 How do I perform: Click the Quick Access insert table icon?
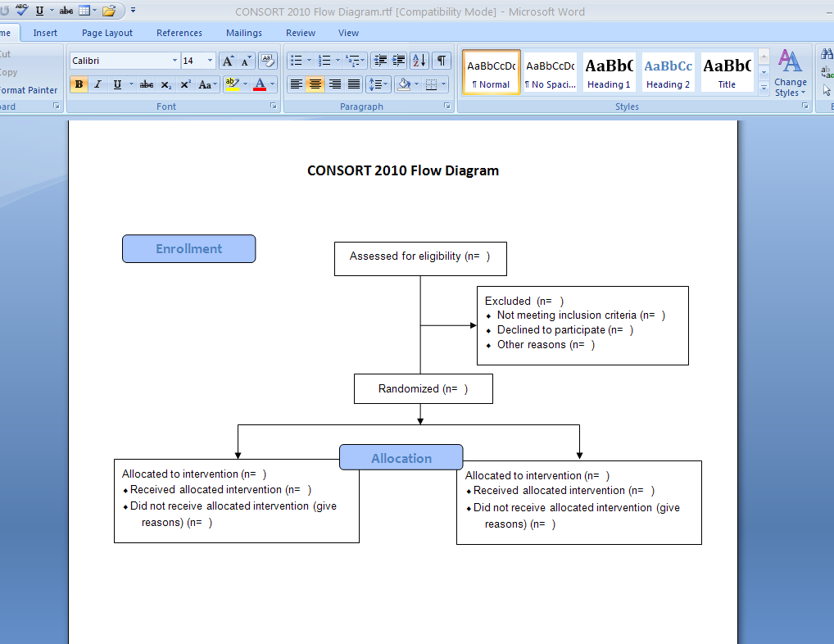click(x=84, y=10)
